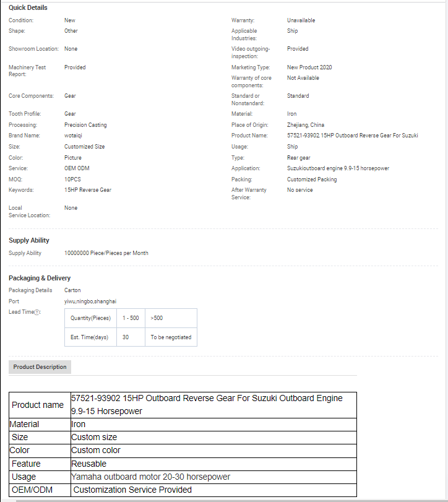Click the "To be negotiated" lead time cell
This screenshot has height=502, width=448.
coord(171,337)
